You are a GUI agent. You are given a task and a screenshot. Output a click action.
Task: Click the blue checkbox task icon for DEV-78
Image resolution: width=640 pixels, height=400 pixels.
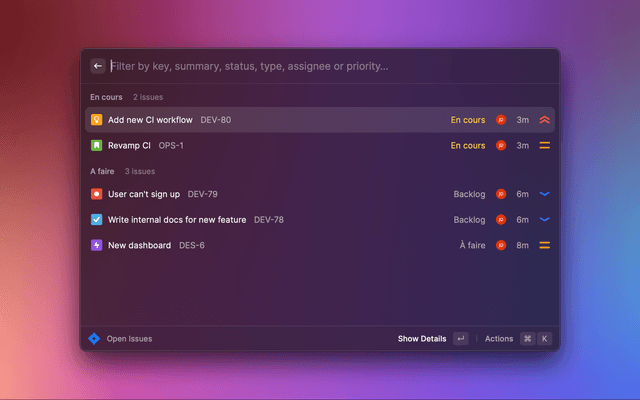coord(96,219)
